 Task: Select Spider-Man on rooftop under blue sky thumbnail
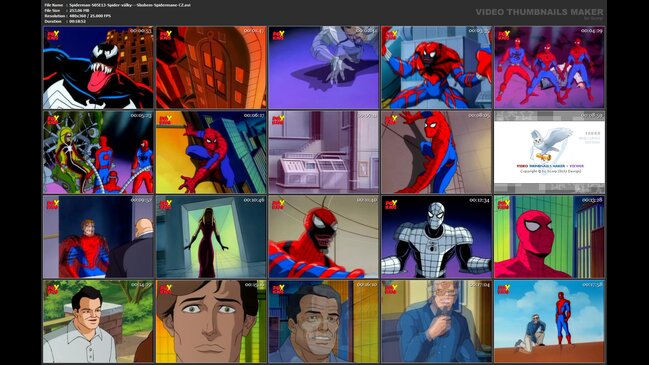click(549, 322)
